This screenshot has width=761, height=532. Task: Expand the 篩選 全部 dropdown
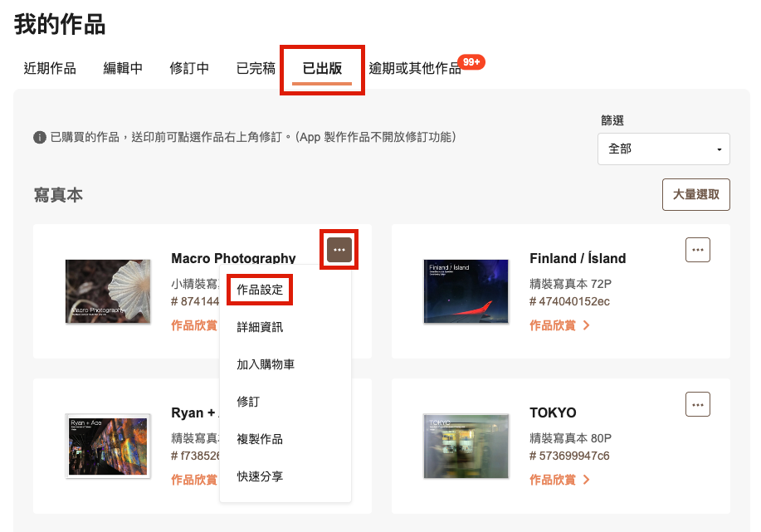663,149
